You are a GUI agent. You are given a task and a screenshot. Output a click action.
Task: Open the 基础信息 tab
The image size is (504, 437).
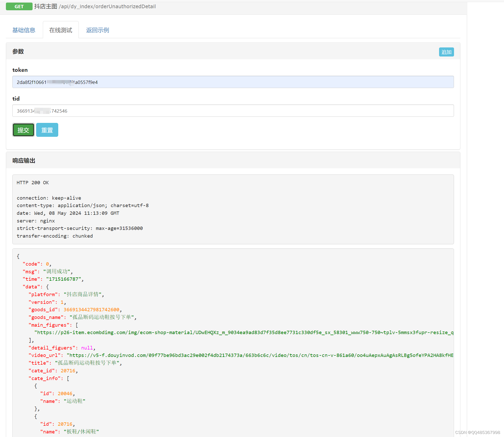point(24,30)
